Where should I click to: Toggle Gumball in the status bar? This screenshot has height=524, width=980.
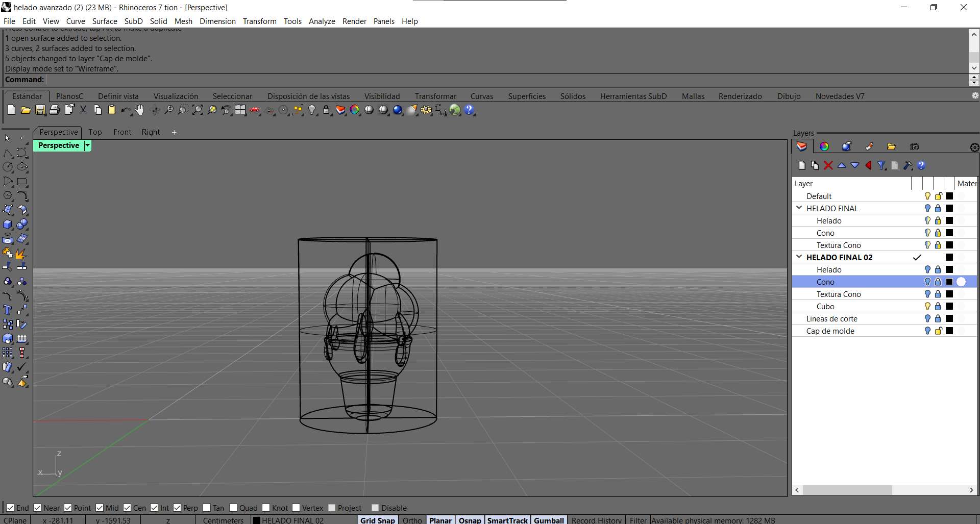[549, 520]
